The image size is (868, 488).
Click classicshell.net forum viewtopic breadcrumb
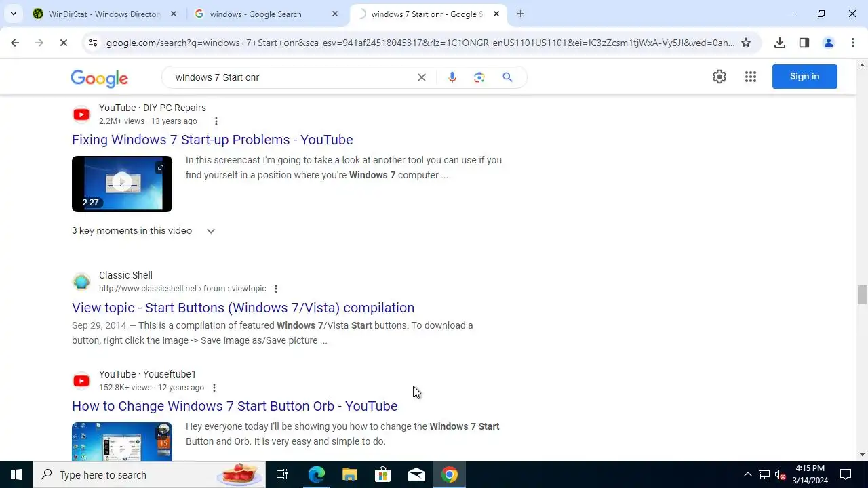pyautogui.click(x=182, y=289)
